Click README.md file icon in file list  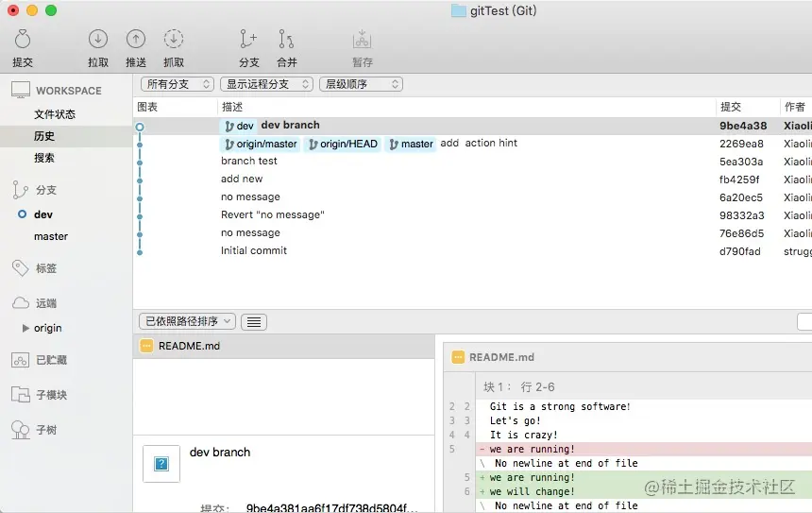click(146, 346)
